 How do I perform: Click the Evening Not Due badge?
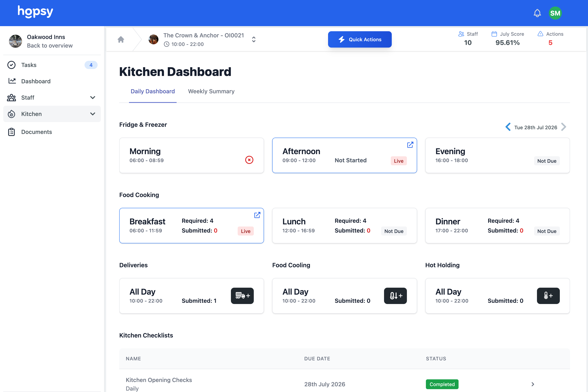[x=547, y=161]
